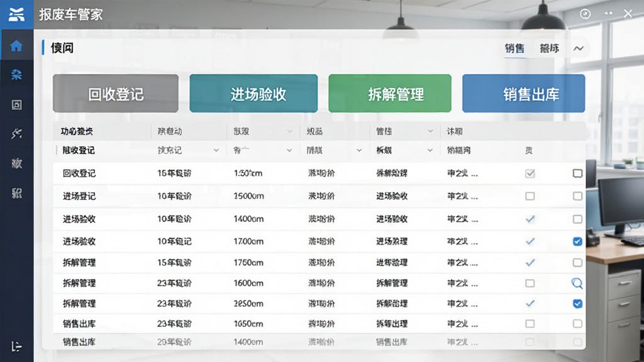Open the Home icon in the sidebar
The height and width of the screenshot is (362, 644).
click(x=16, y=45)
